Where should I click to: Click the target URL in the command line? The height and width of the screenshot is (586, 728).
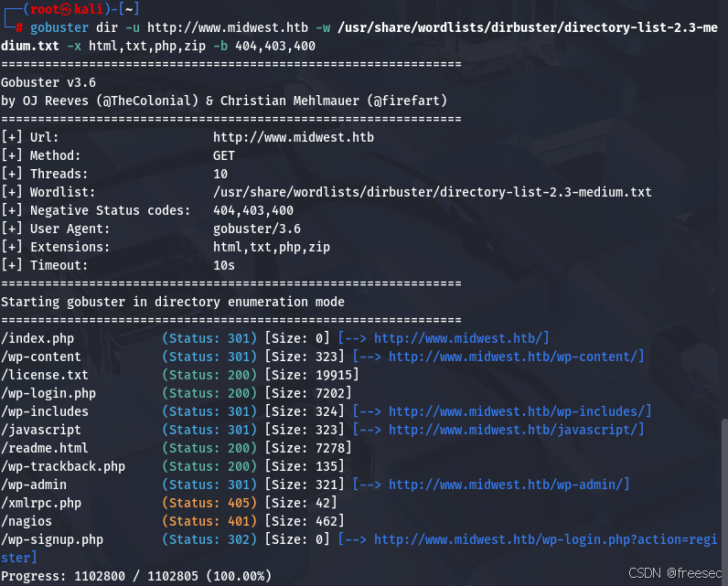point(228,27)
